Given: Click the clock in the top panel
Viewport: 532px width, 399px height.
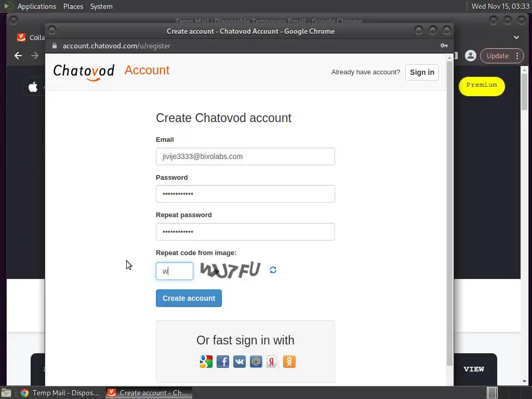Looking at the screenshot, I should [500, 6].
